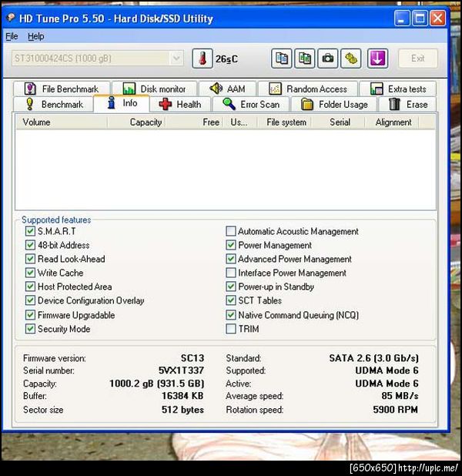The height and width of the screenshot is (476, 462).
Task: Toggle Interface Power Management checkbox
Action: [x=231, y=273]
